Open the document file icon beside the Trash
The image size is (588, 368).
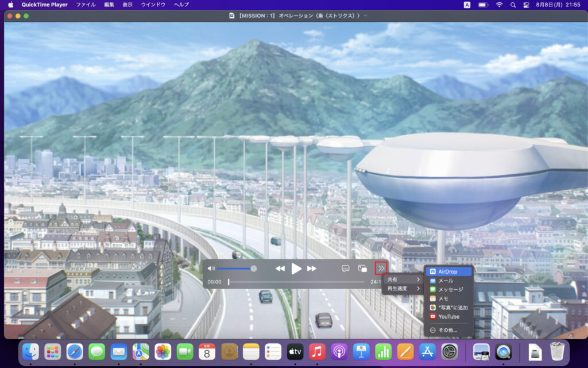[x=535, y=352]
